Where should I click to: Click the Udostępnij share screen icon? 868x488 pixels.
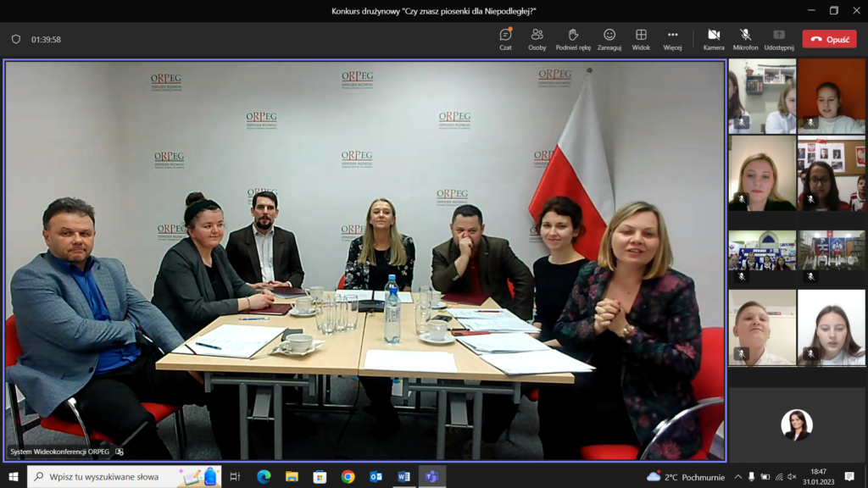coord(778,39)
